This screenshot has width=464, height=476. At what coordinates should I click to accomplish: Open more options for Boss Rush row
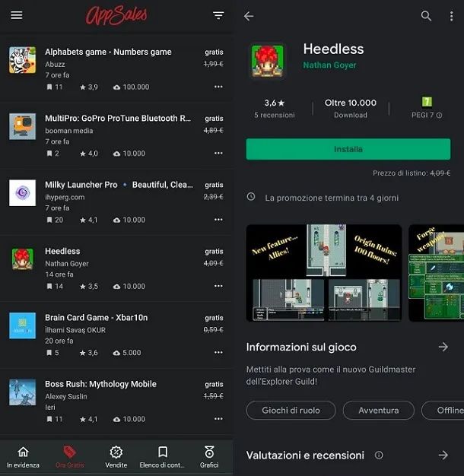point(218,419)
